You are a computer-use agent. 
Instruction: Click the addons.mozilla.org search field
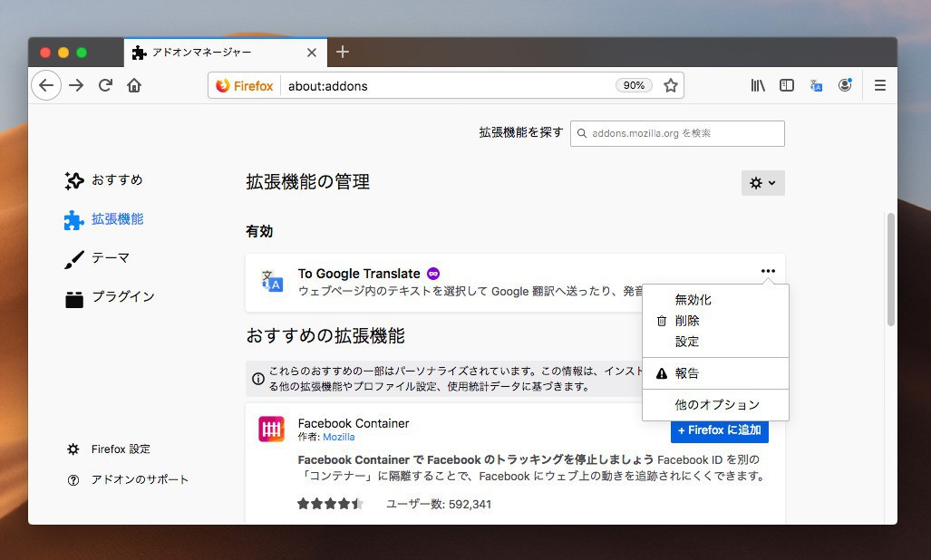pos(677,133)
